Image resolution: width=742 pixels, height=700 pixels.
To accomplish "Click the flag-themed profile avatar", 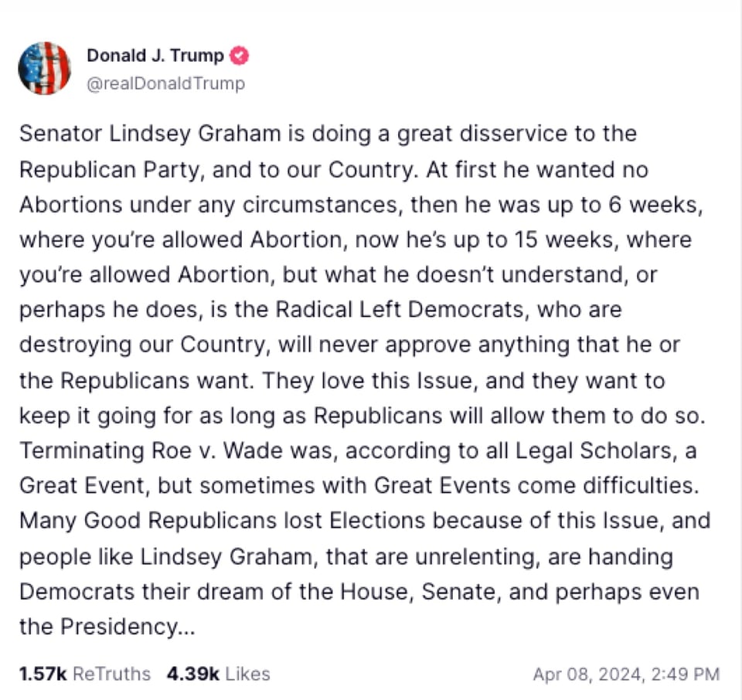I will pos(44,68).
